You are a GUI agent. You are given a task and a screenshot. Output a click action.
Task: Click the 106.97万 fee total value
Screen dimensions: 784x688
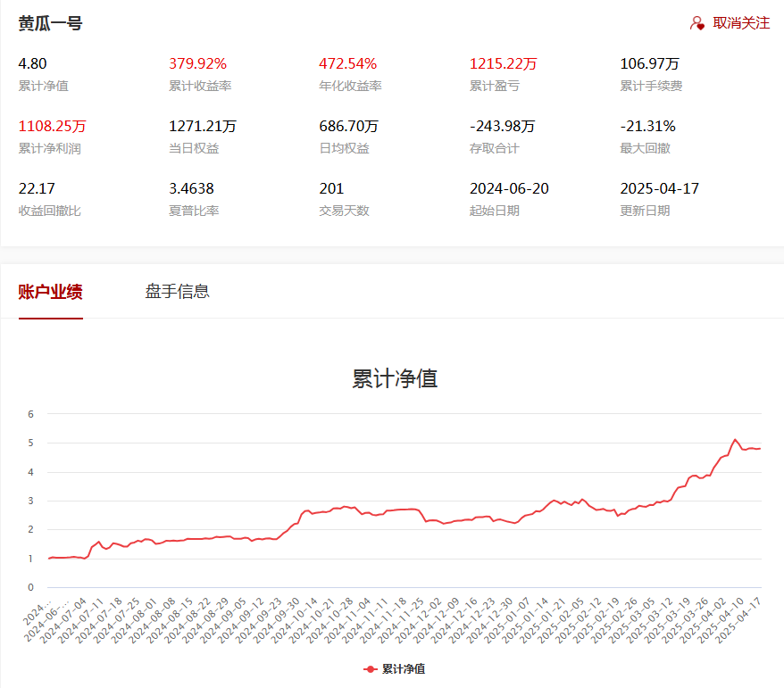tap(649, 63)
